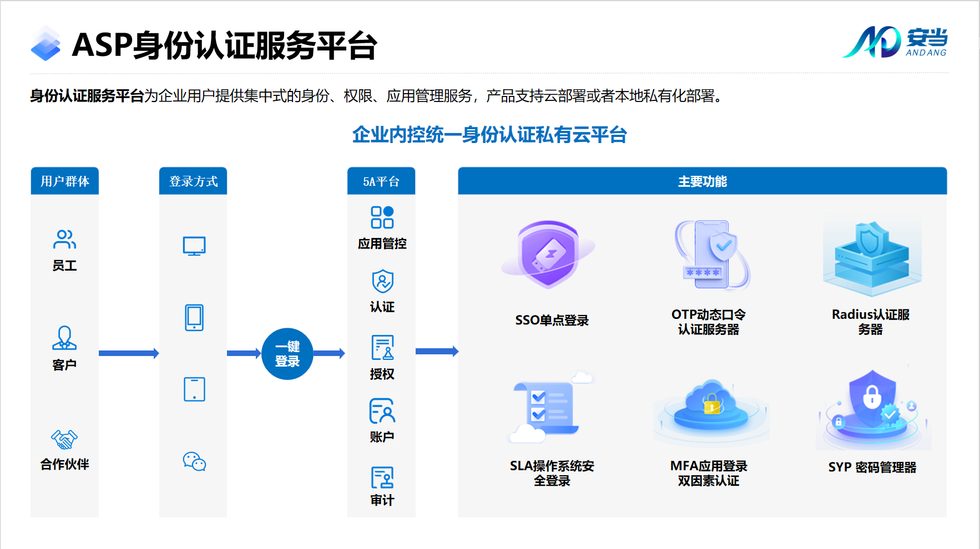The image size is (980, 549).
Task: Click the 认证 label under the shield
Action: tap(382, 307)
